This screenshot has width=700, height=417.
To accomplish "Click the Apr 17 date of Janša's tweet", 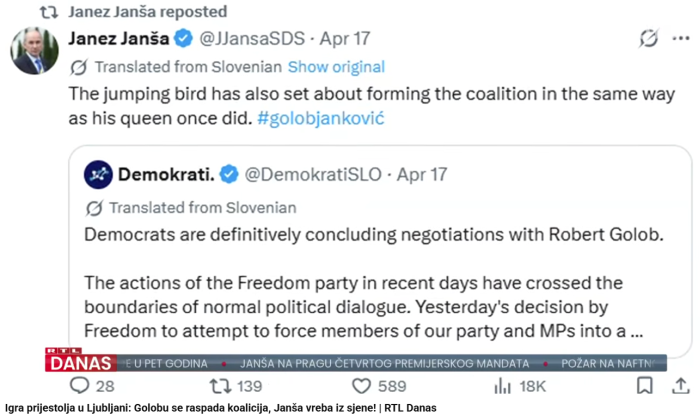I will click(x=345, y=39).
